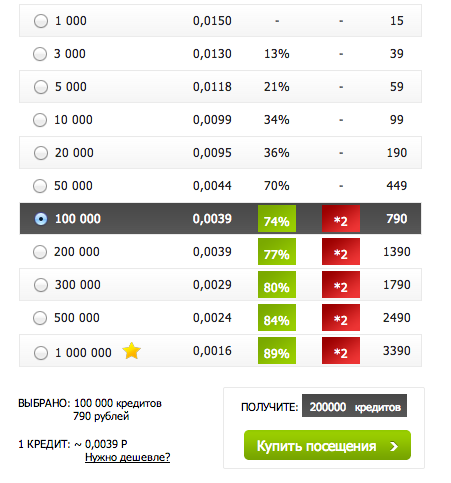Click the Купить посещения button
The width and height of the screenshot is (451, 483).
[x=327, y=445]
